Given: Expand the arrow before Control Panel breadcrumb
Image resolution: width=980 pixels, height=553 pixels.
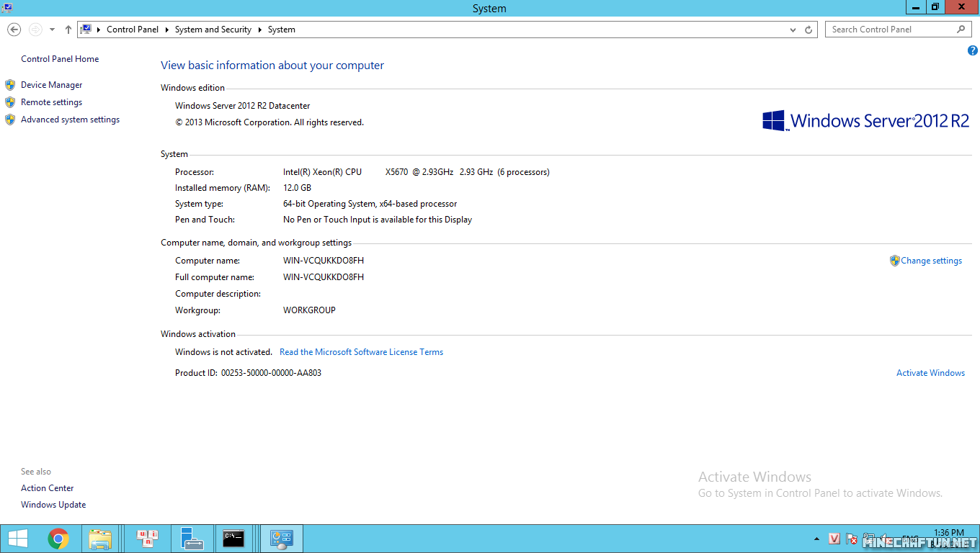Looking at the screenshot, I should (x=99, y=30).
